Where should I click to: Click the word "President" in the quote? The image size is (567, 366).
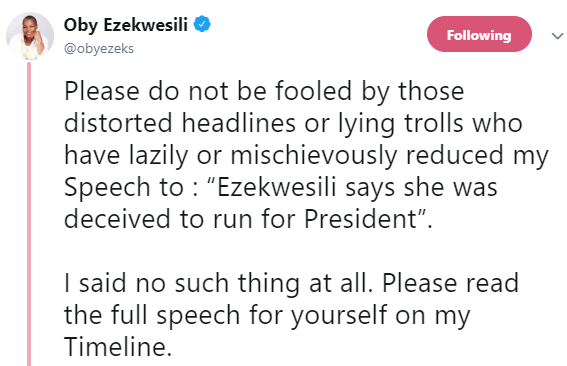point(362,219)
